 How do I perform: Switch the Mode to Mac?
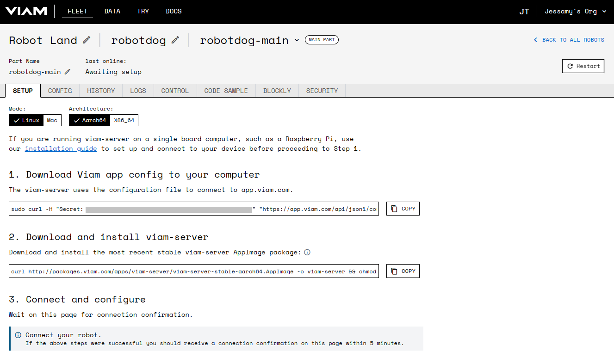(x=52, y=120)
